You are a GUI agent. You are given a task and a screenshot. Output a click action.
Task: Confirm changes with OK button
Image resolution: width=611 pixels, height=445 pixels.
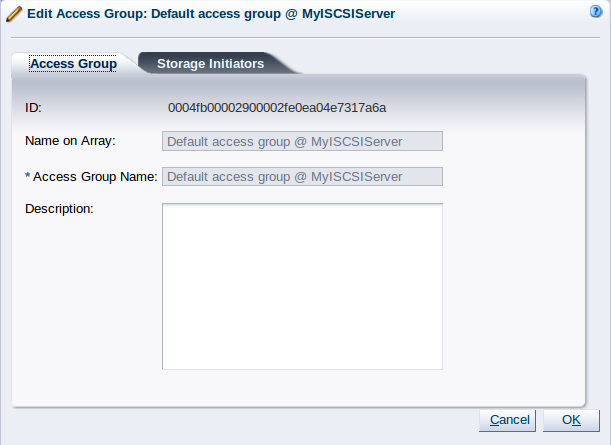click(571, 420)
